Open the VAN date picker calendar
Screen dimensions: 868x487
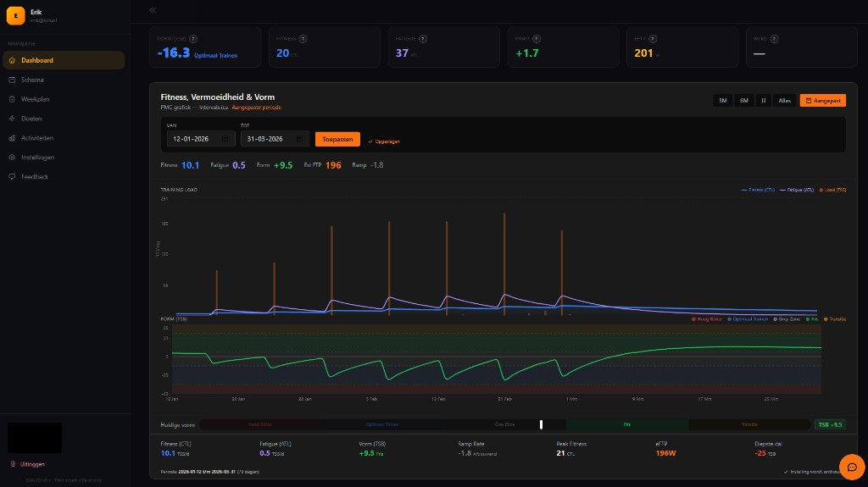225,139
